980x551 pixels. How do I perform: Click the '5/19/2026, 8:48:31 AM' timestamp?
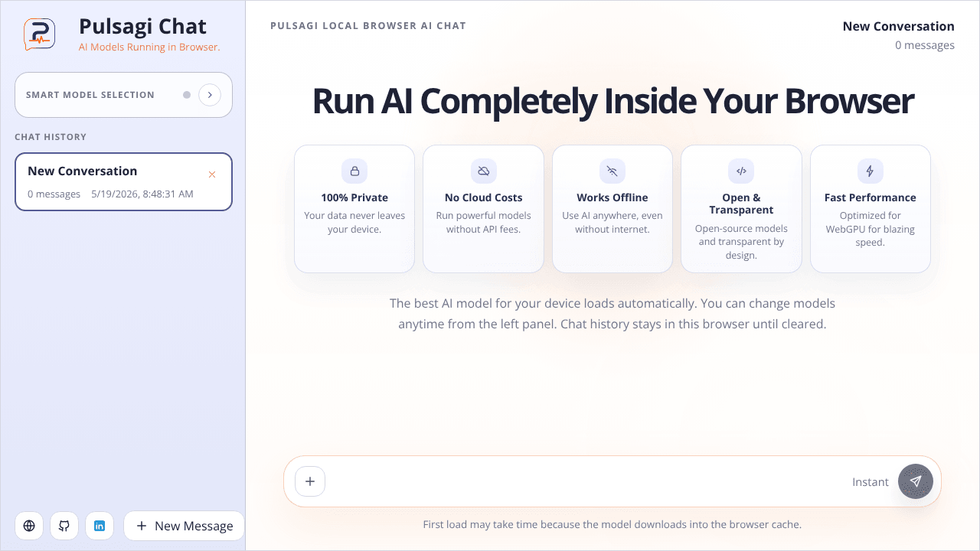coord(142,194)
